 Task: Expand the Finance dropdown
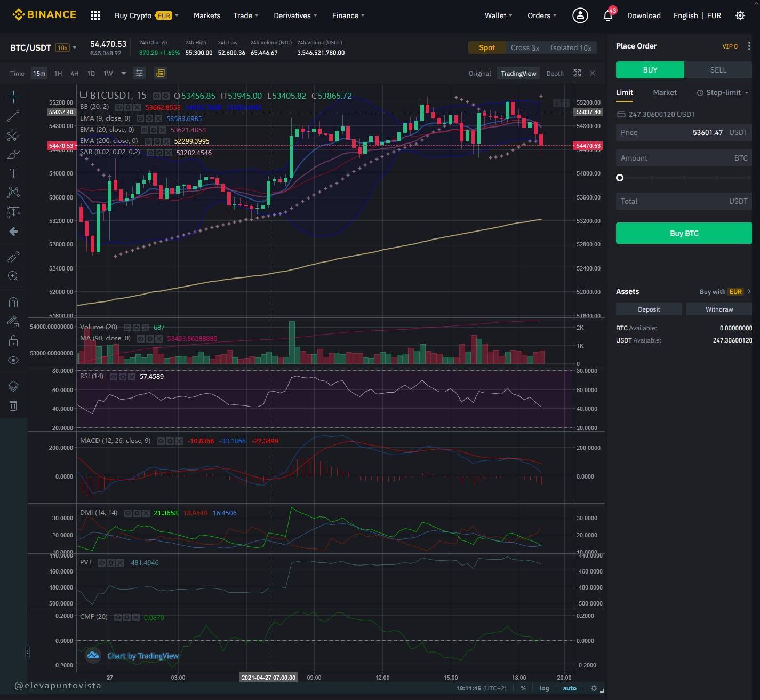coord(348,15)
